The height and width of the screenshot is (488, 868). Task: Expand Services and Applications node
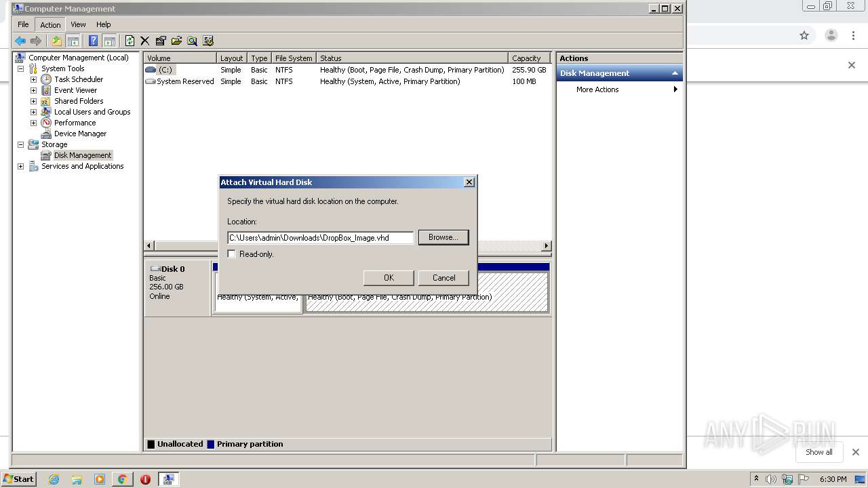pyautogui.click(x=20, y=166)
